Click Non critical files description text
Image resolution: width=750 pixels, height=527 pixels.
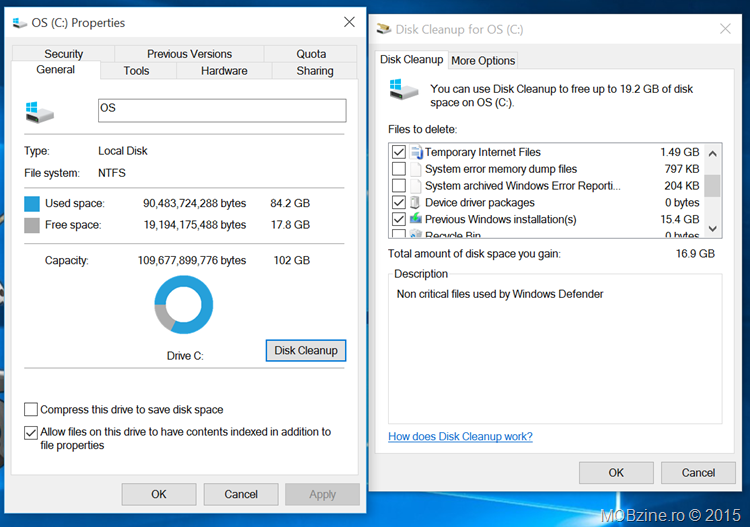tap(500, 294)
